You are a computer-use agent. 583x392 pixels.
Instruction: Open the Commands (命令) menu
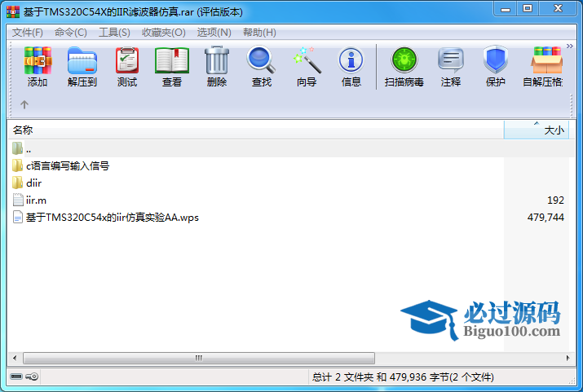pos(71,33)
